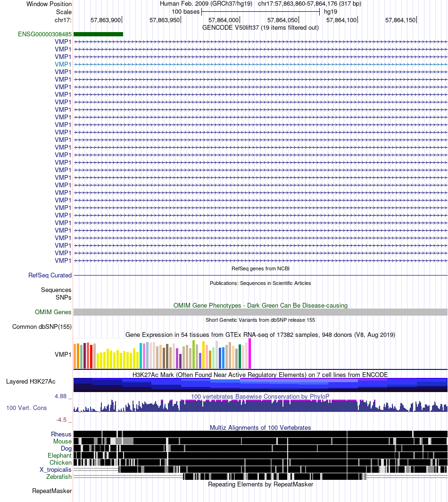This screenshot has width=448, height=502.
Task: Open 'Multiz Alignments of 100 Vertebrates' title
Action: 260,428
